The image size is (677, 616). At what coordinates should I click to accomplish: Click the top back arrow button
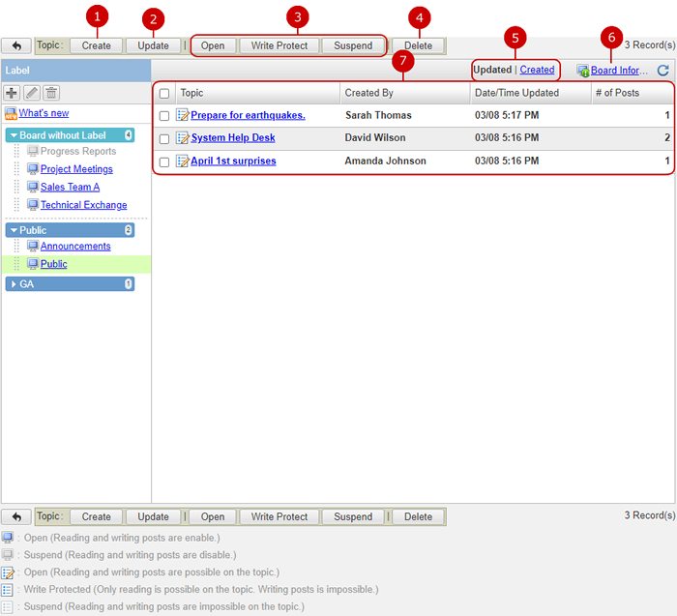[16, 45]
